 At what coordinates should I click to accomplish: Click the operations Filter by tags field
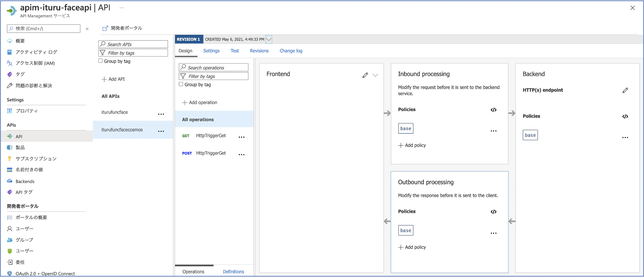[x=214, y=76]
